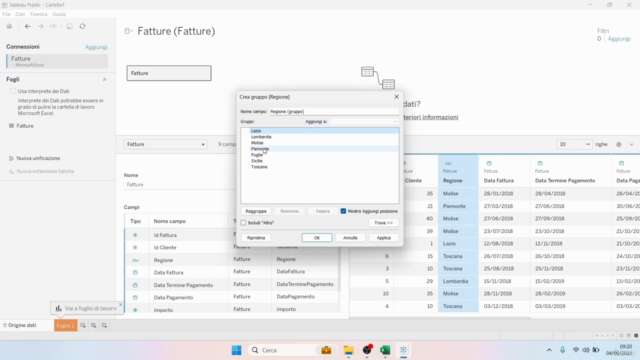Click the calendar type icon for Data Fattura
Viewport: 640px width, 360px height.
(x=135, y=272)
